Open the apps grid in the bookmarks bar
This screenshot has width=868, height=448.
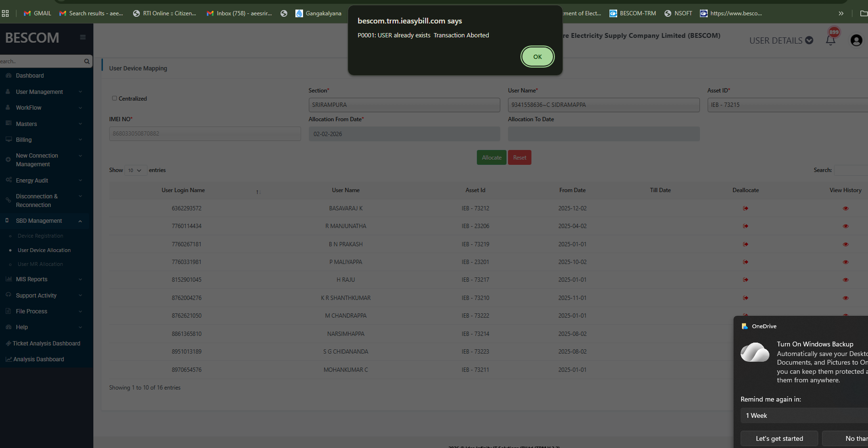(5, 13)
